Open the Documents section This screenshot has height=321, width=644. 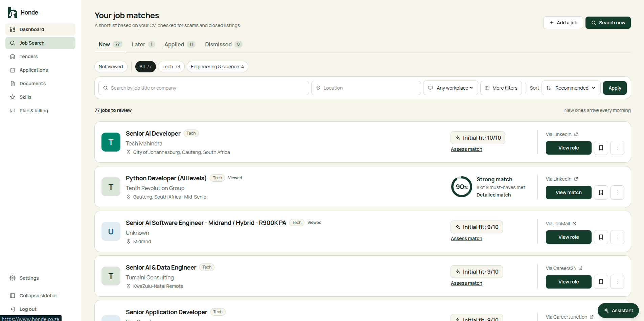click(40, 84)
